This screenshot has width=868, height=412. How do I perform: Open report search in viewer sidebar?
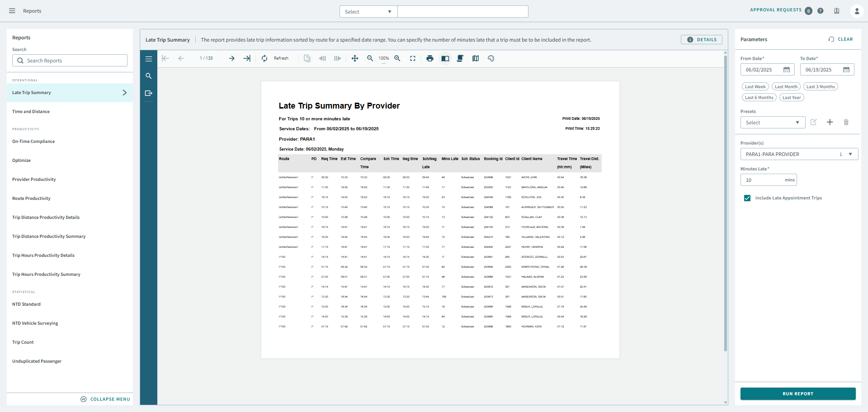148,76
